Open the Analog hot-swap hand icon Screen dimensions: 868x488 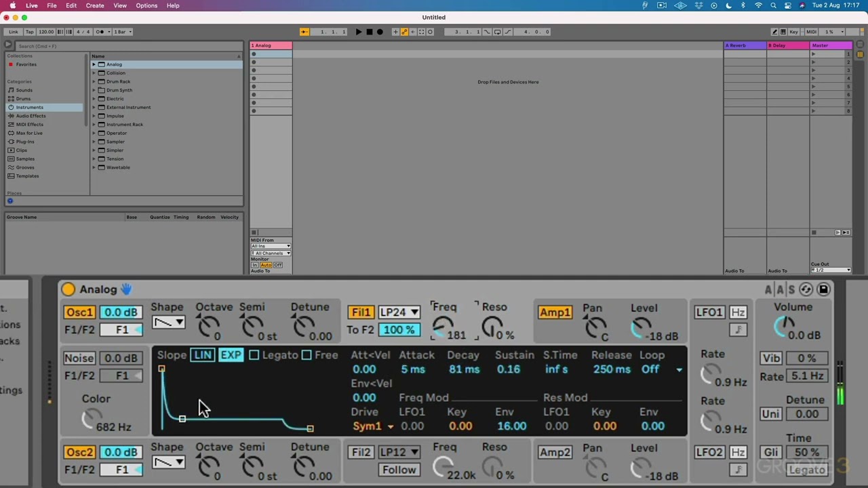point(126,289)
